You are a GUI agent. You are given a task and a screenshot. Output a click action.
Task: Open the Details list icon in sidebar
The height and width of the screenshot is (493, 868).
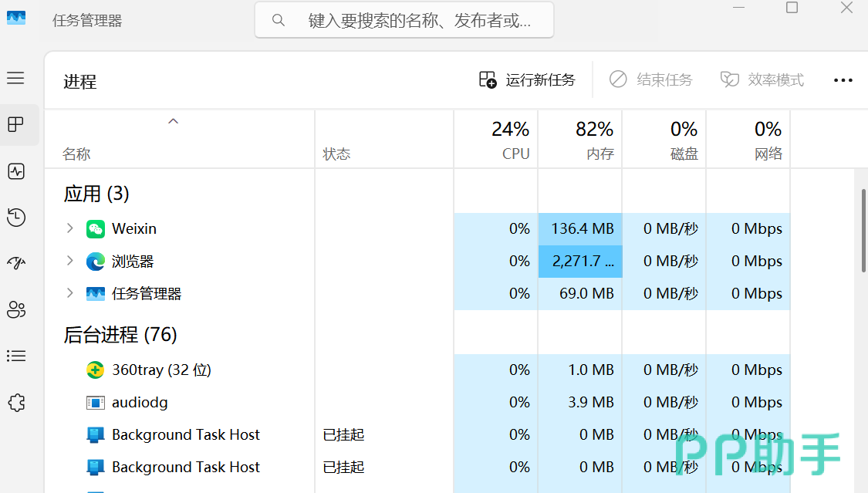pyautogui.click(x=16, y=356)
